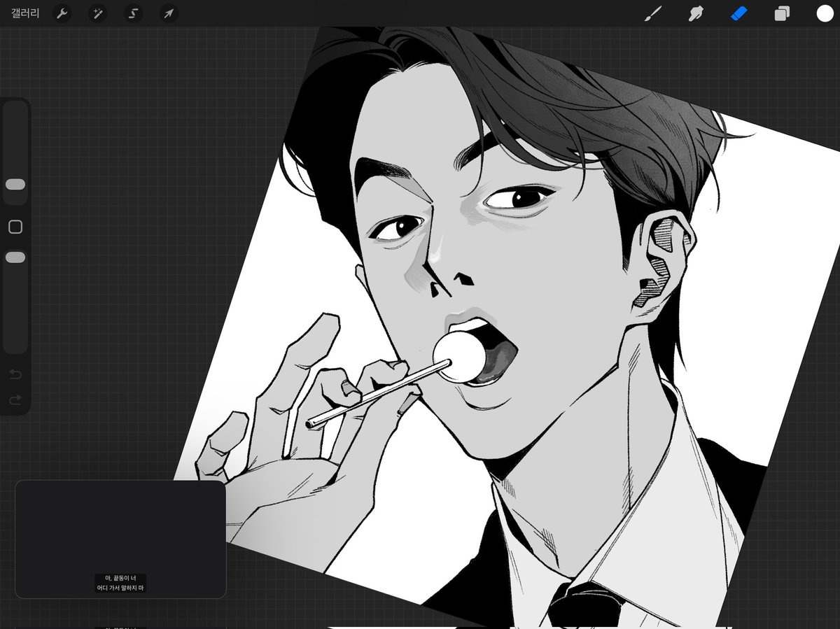The width and height of the screenshot is (840, 629).
Task: Open the Actions wrench menu
Action: [62, 13]
